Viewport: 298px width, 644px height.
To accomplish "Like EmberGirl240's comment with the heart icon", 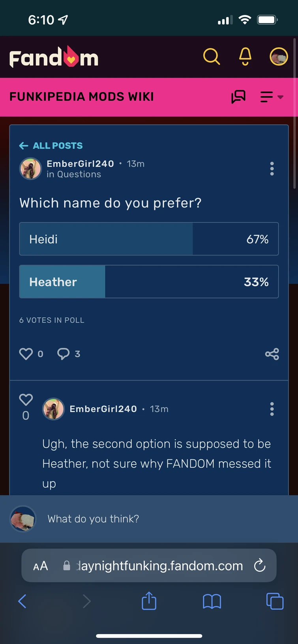I will [x=26, y=399].
